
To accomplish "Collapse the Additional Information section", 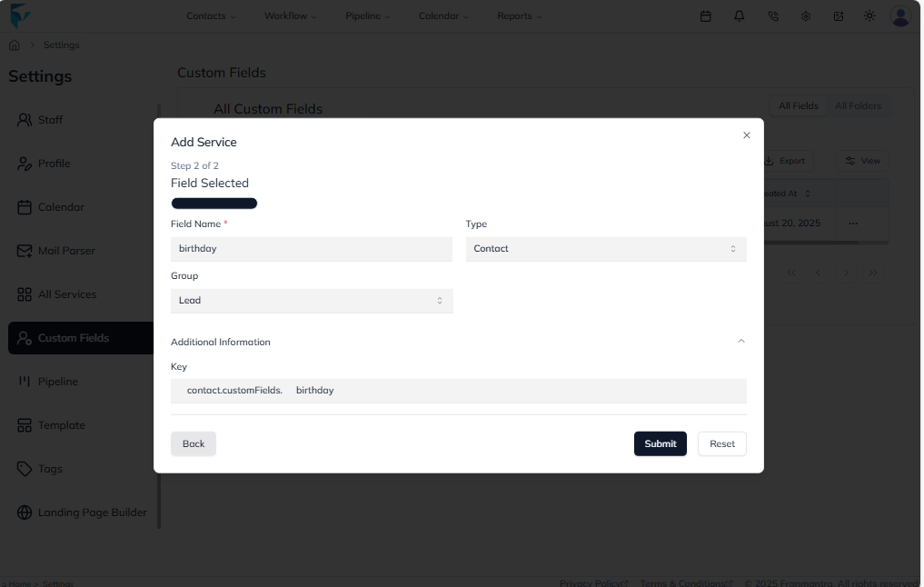I will [x=741, y=341].
